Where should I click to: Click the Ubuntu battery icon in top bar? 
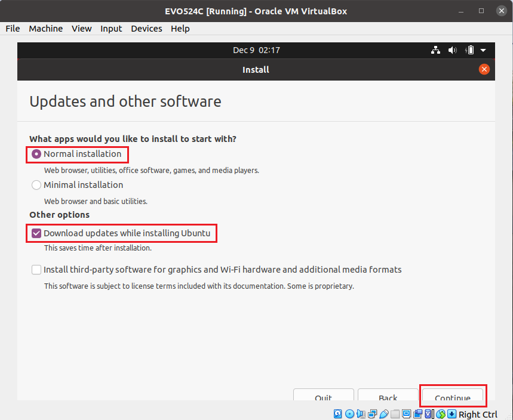coord(469,50)
